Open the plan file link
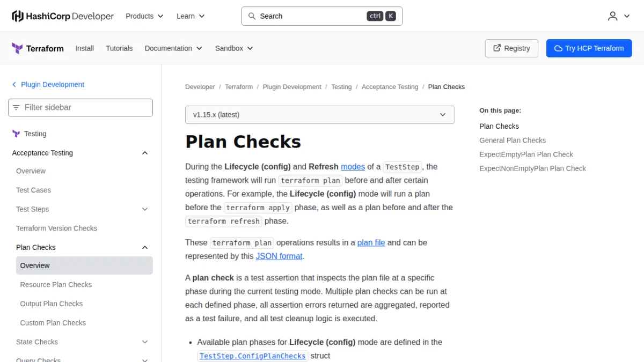 point(371,242)
